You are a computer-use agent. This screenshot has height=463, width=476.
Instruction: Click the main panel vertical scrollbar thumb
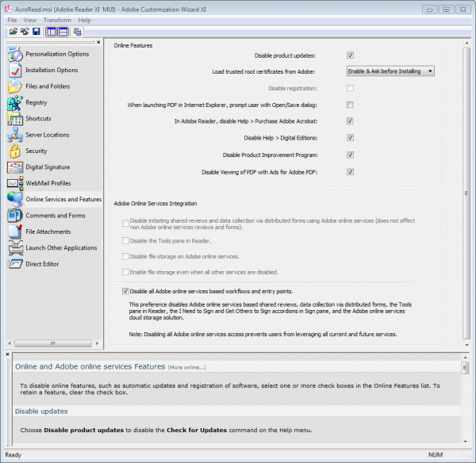pyautogui.click(x=466, y=193)
